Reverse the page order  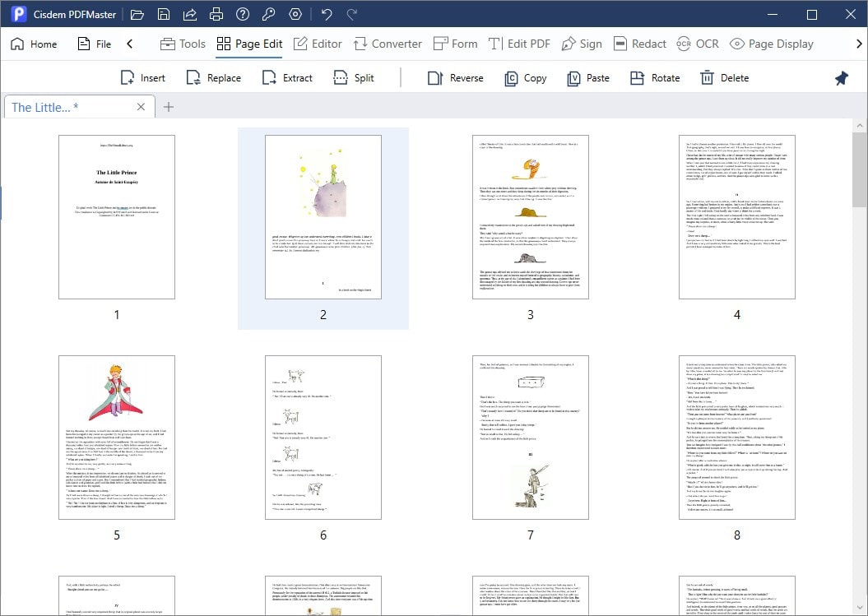coord(456,78)
